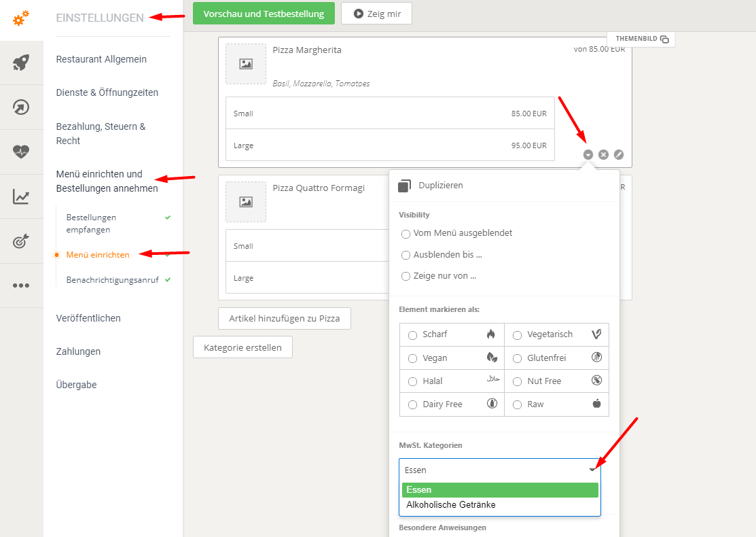This screenshot has height=537, width=756.
Task: Open 'Dienste & Öffnungszeiten' in the sidebar
Action: (109, 92)
